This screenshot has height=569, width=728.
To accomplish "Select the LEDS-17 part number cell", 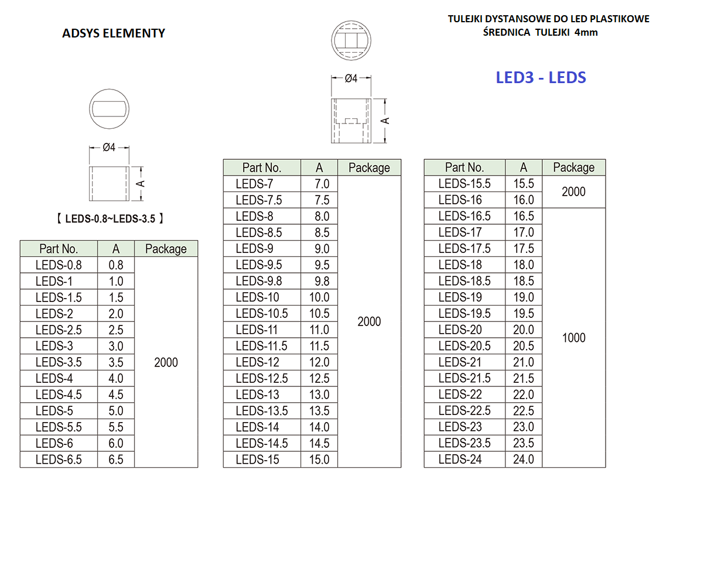I will 464,232.
